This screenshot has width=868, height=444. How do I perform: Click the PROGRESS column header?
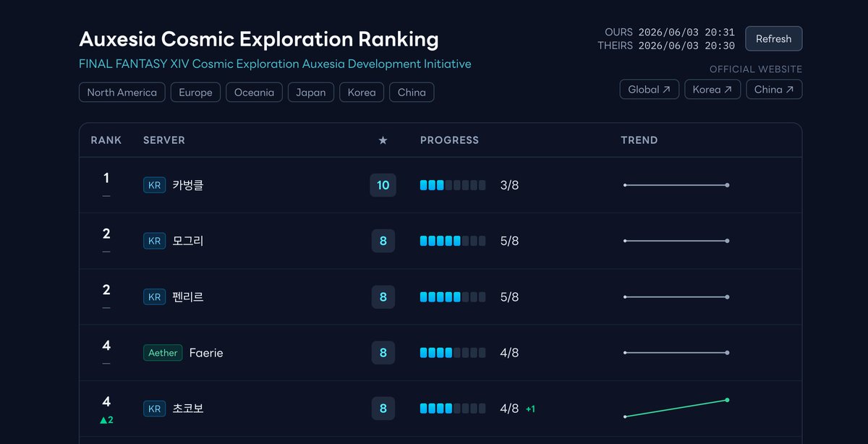click(449, 140)
